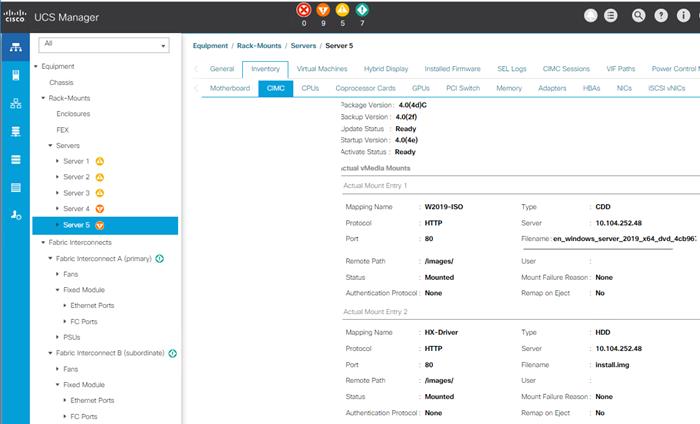Open the Equipment navigation icon in sidebar
The image size is (700, 424).
point(16,47)
